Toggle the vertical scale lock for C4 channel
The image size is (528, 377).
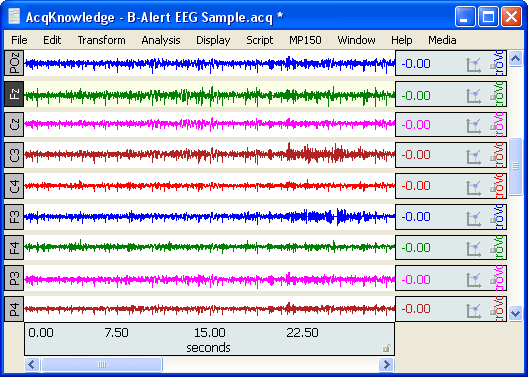tap(493, 188)
